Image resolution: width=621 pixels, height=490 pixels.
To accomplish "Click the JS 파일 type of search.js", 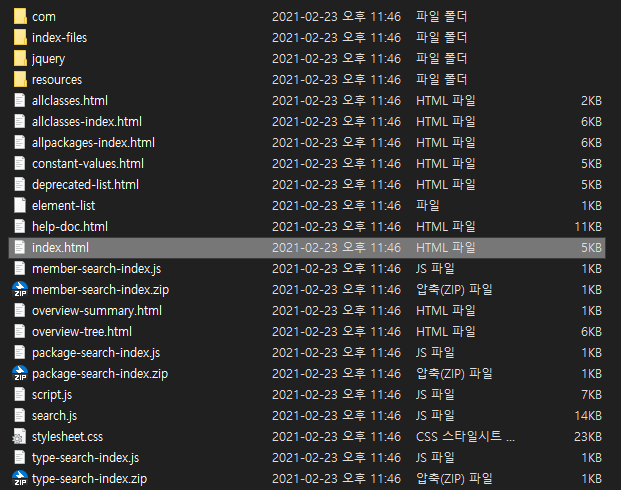I will click(x=435, y=416).
